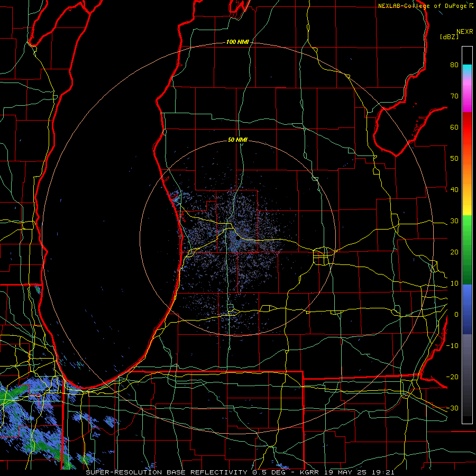Click the 50 value on color scale
Viewport: 476px width, 476px height.
click(x=454, y=159)
